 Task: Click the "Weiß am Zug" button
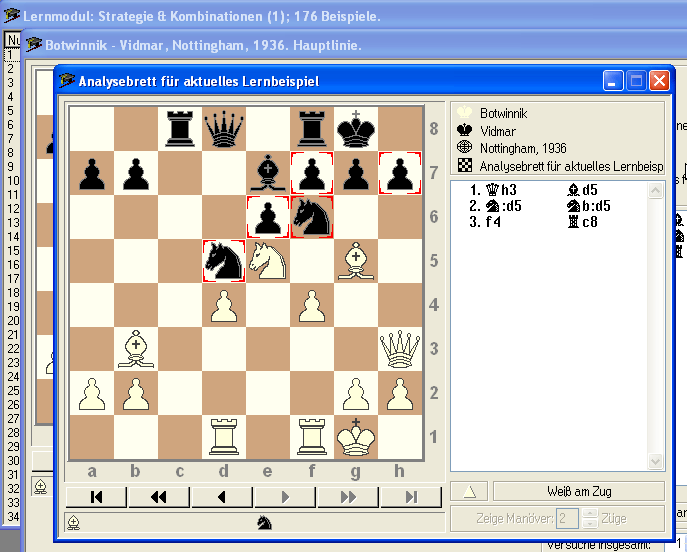pos(578,491)
